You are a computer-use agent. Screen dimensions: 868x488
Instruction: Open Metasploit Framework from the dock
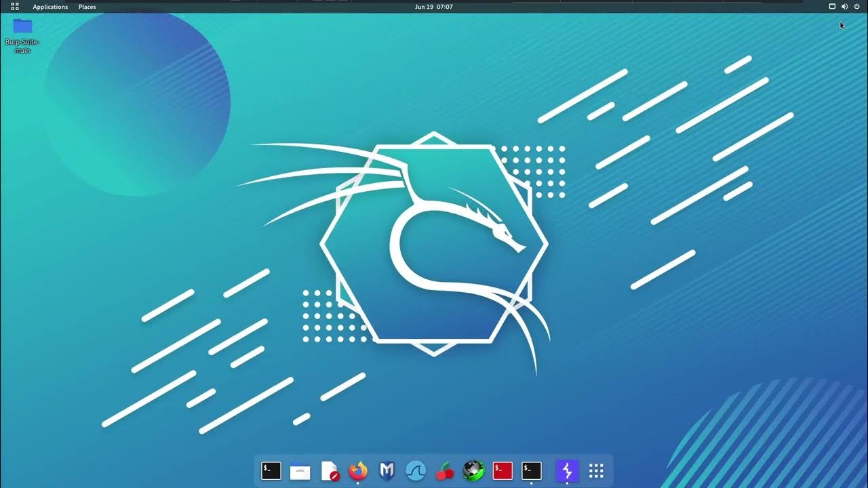click(x=387, y=470)
